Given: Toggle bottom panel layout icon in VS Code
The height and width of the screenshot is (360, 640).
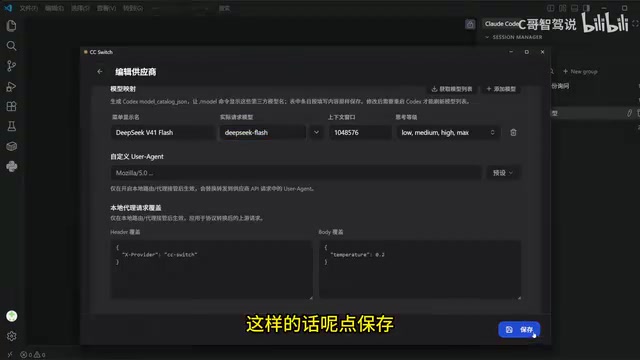Looking at the screenshot, I should coord(574,8).
